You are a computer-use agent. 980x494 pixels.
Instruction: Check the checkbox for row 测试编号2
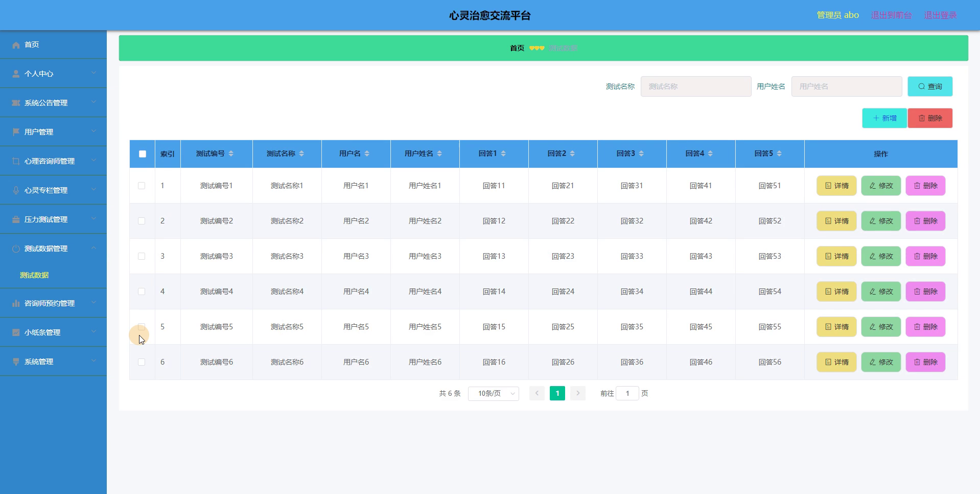click(x=142, y=221)
